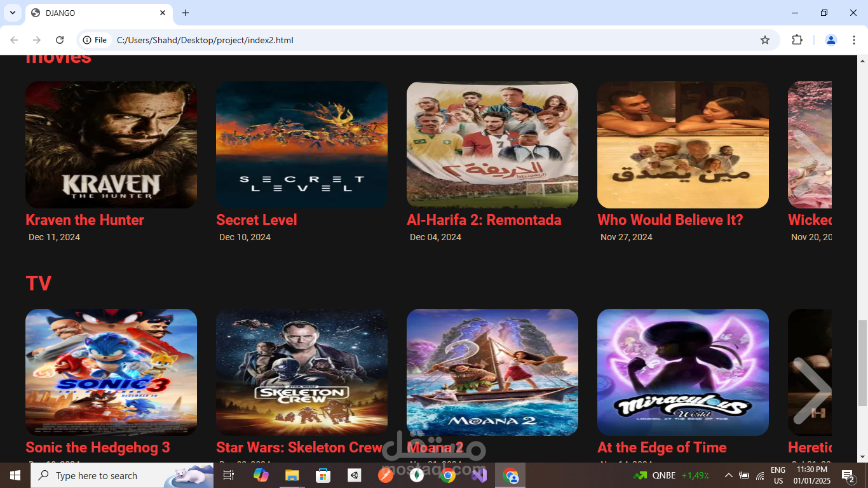Click the Secret Level title
This screenshot has width=868, height=488.
click(x=257, y=220)
